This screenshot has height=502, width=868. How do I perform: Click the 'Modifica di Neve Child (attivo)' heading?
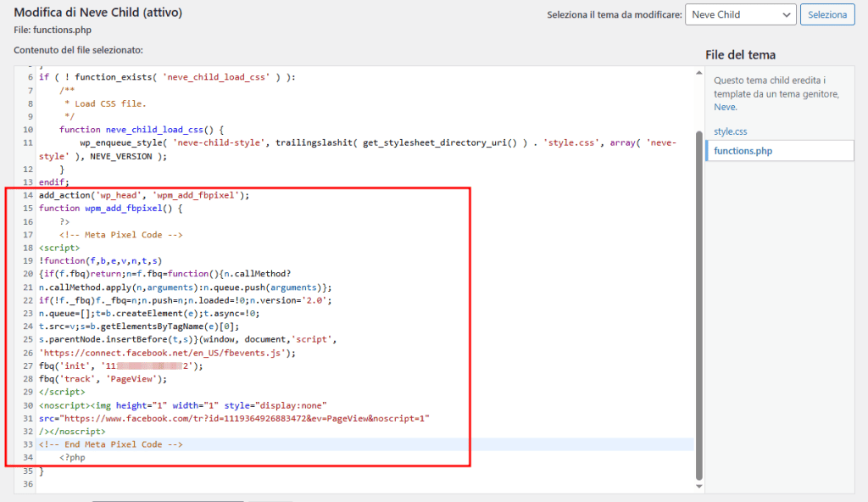[98, 12]
